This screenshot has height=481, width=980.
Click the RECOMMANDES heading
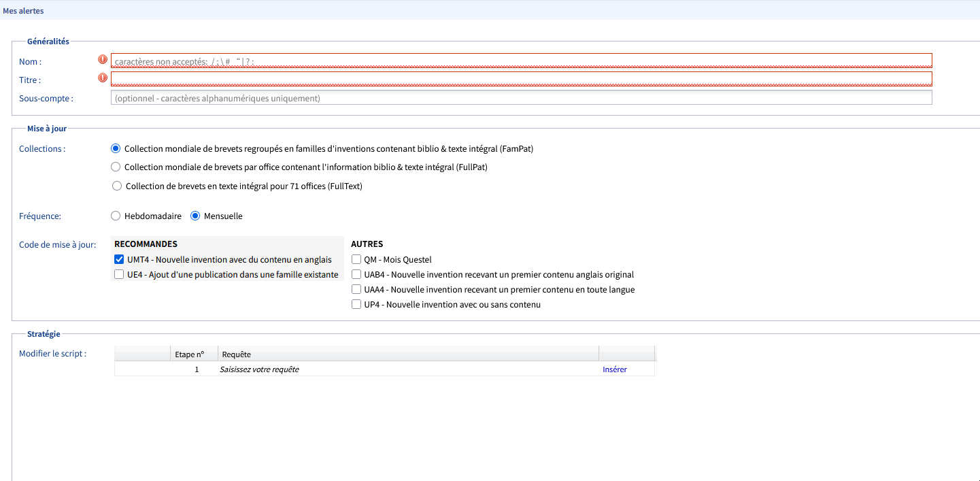(x=146, y=244)
